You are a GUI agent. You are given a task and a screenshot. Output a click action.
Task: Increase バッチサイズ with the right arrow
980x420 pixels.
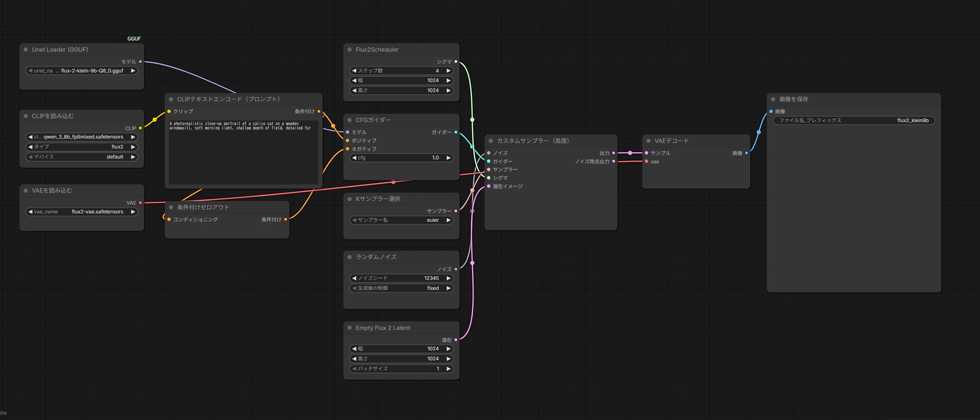point(448,369)
